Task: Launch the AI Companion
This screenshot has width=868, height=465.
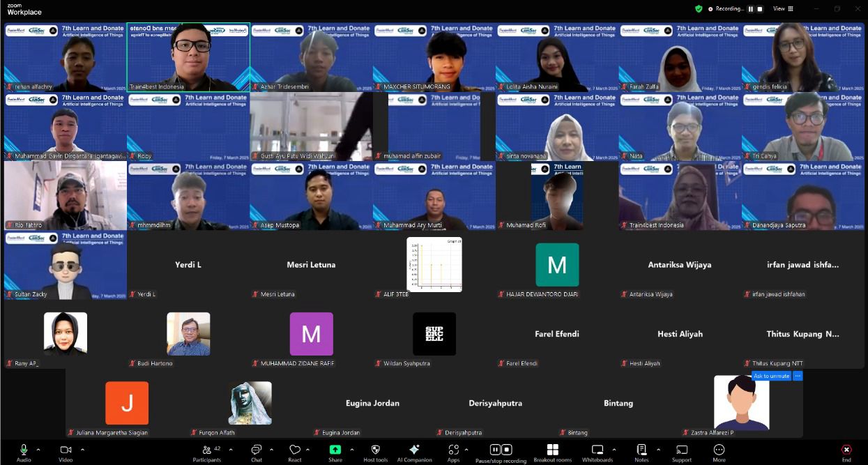Action: coord(414,450)
